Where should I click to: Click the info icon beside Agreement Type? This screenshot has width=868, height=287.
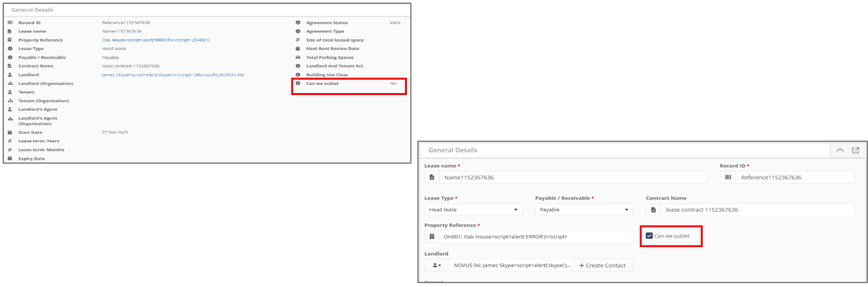[x=298, y=31]
